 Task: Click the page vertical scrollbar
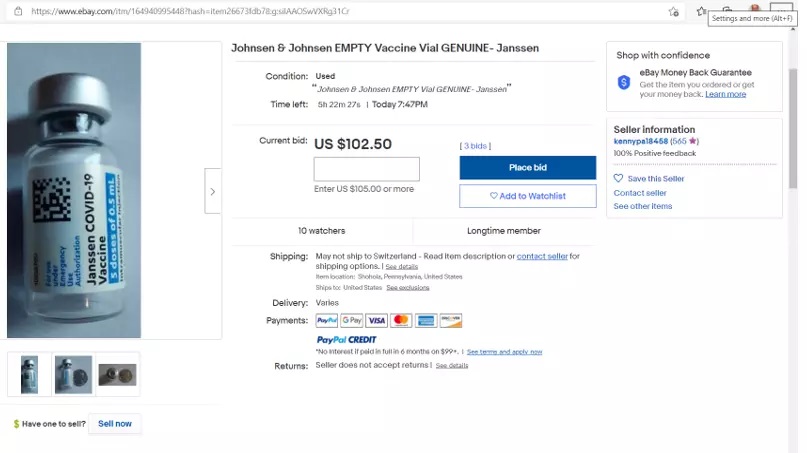pyautogui.click(x=793, y=129)
